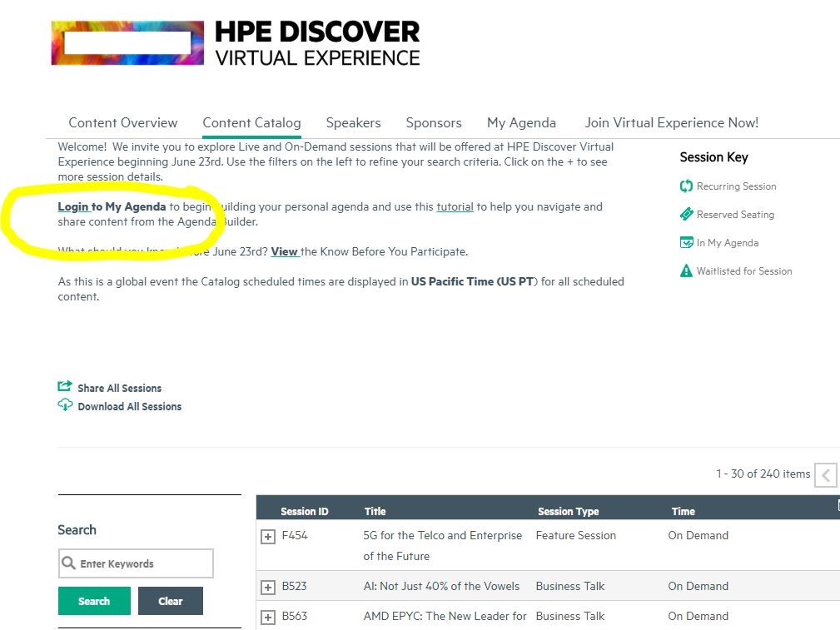Click the magnifier icon in search box
840x630 pixels.
(69, 563)
